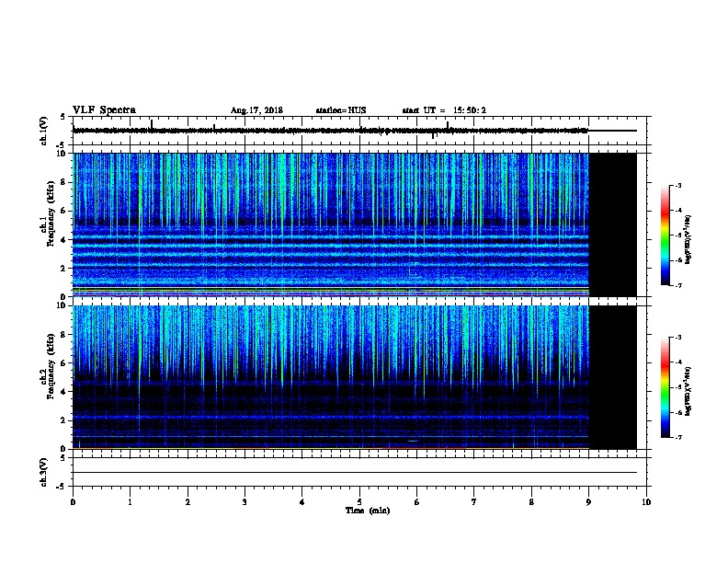Click the 'VLF Spectra' title text
Viewport: 728px width, 563px height.
pyautogui.click(x=104, y=110)
